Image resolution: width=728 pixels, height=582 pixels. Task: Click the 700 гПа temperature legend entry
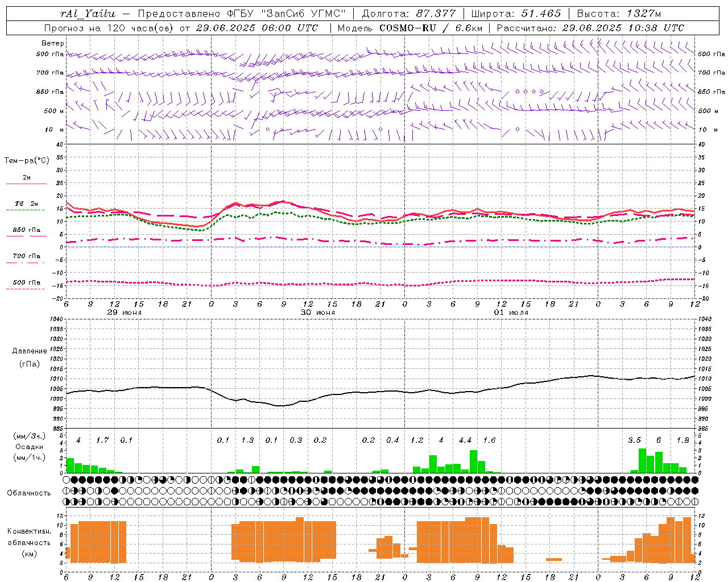coord(27,256)
